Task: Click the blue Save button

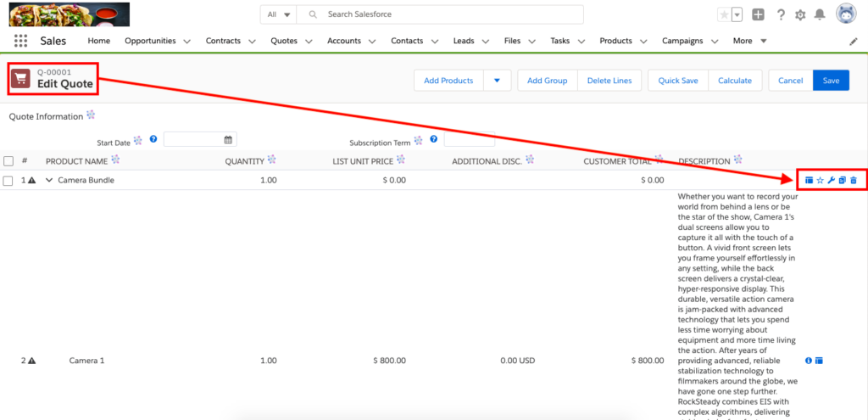Action: [x=831, y=81]
